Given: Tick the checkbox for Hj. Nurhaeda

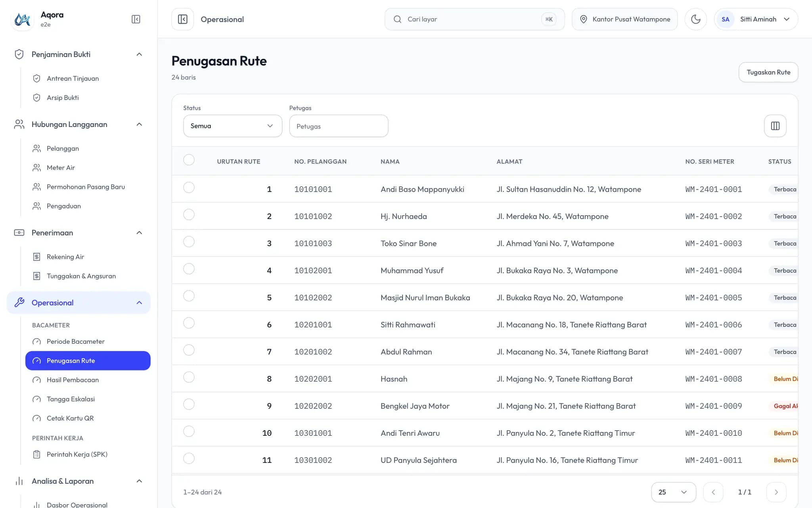Looking at the screenshot, I should [189, 215].
